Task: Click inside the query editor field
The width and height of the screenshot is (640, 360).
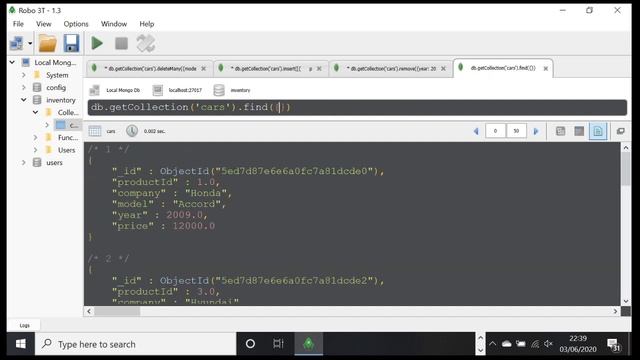Action: click(357, 107)
